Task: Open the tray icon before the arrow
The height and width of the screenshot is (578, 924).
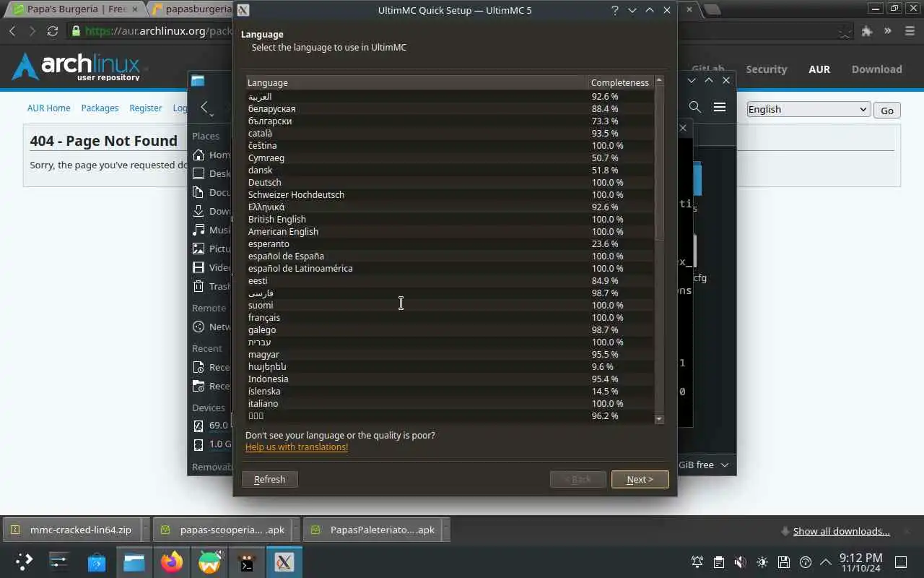Action: 806,562
